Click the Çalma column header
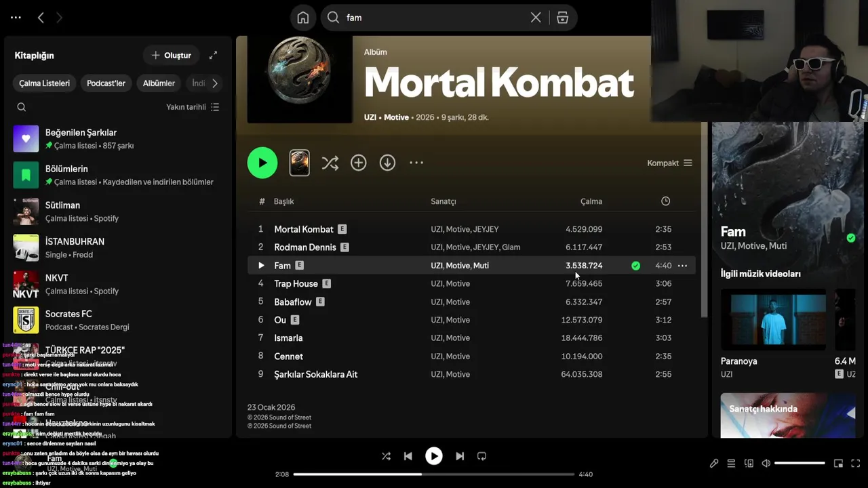Screen dimensions: 868x488 (x=591, y=201)
